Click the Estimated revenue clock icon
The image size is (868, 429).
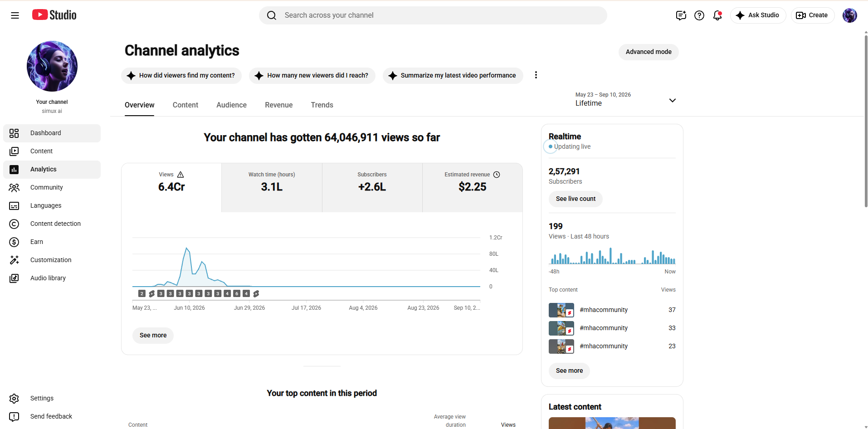pyautogui.click(x=497, y=175)
